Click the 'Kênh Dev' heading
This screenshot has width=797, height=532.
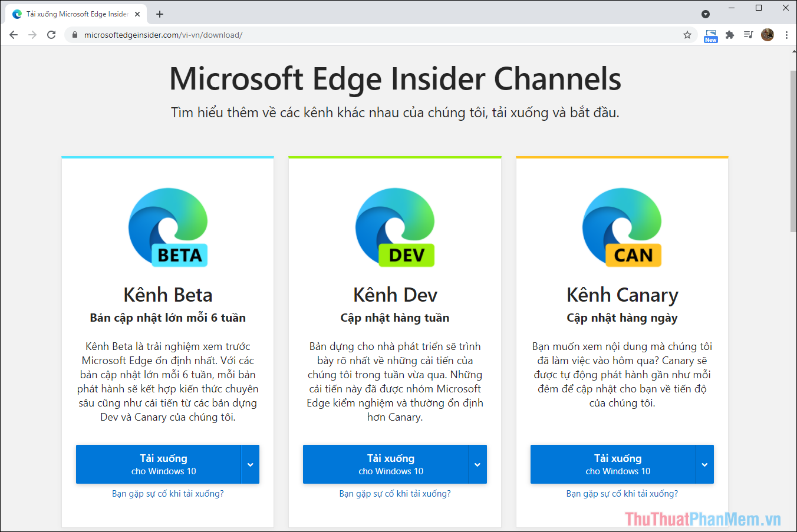pyautogui.click(x=395, y=295)
